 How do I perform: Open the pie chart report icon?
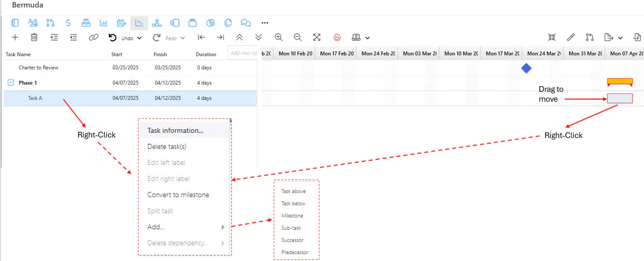[210, 23]
